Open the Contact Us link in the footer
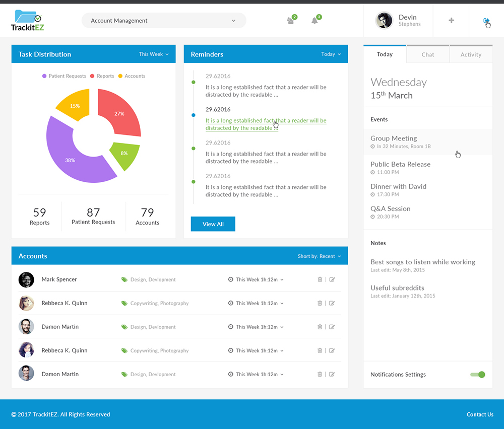This screenshot has width=504, height=429. [x=480, y=414]
